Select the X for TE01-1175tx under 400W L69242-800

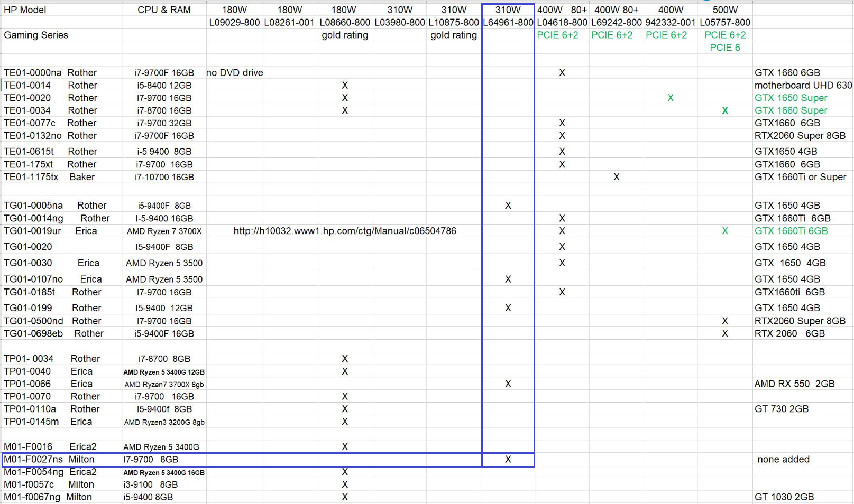[616, 177]
